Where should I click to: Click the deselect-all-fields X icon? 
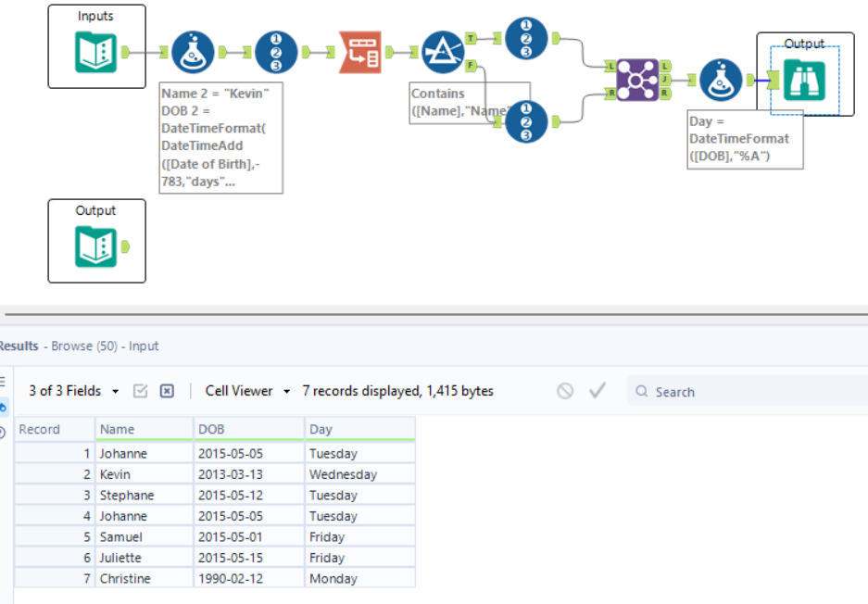pos(167,392)
